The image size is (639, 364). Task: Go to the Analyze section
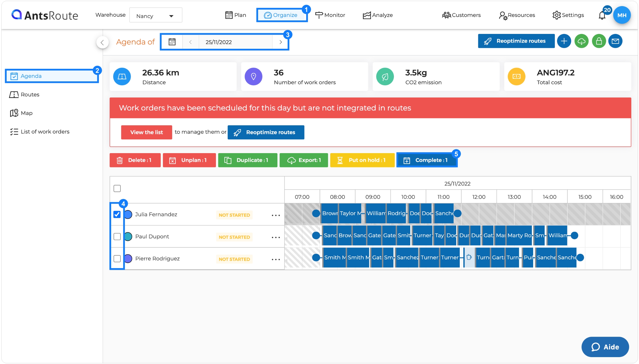click(378, 15)
